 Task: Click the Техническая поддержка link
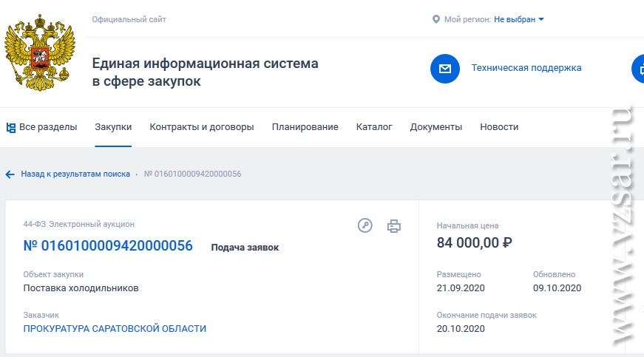[x=526, y=68]
